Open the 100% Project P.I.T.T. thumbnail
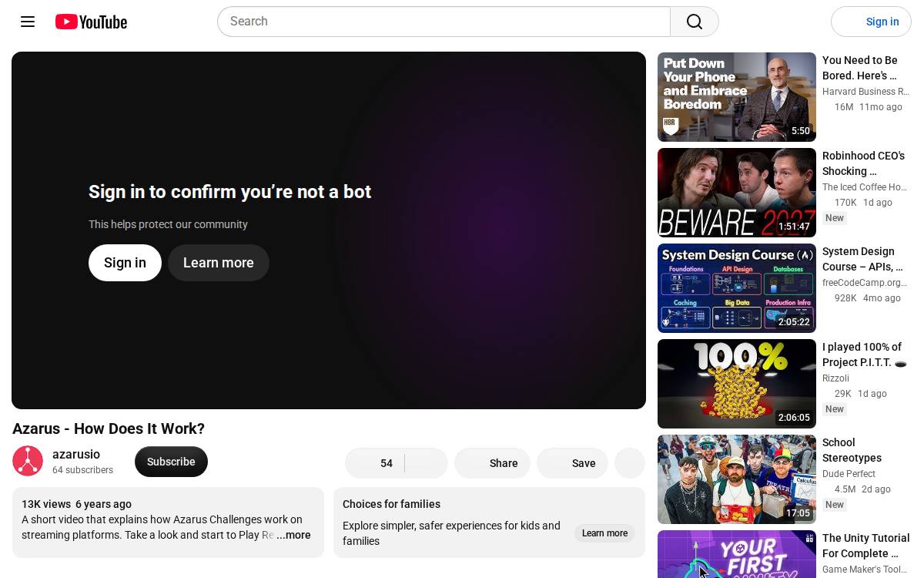The image size is (924, 578). [x=737, y=384]
